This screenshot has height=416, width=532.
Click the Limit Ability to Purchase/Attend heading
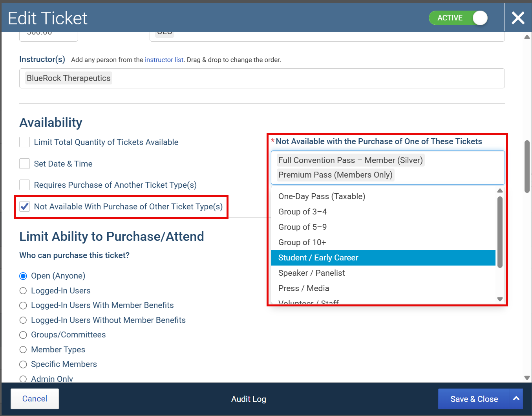[x=112, y=236]
